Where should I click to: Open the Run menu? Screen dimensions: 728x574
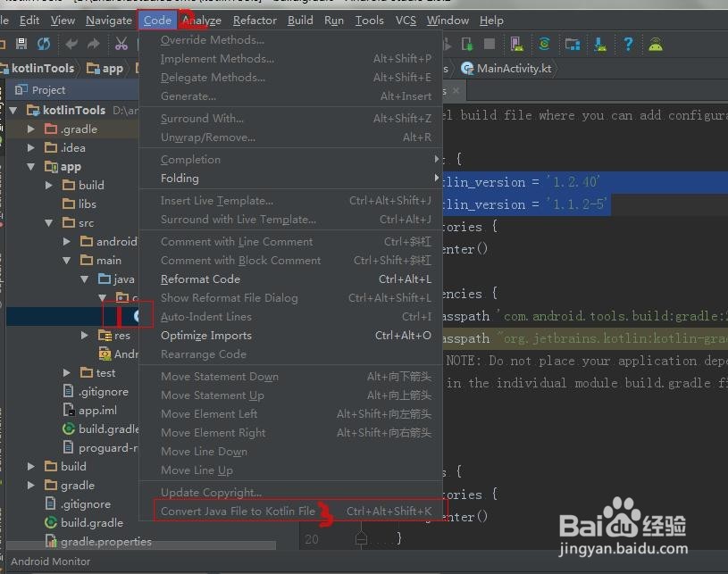334,21
